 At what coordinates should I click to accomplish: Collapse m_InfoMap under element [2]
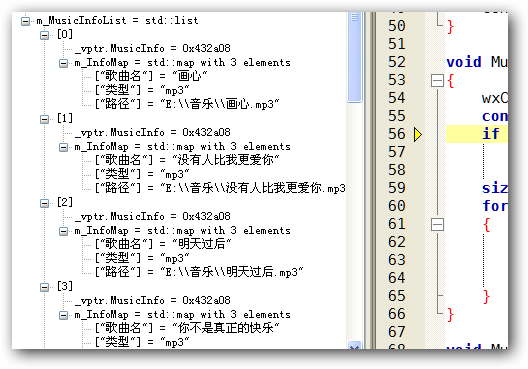point(63,231)
